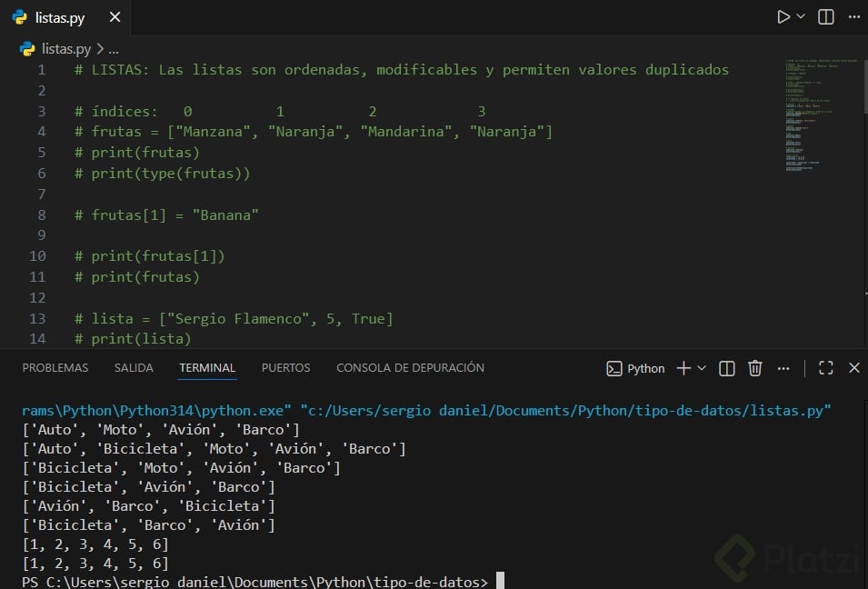
Task: Open the SALIDA output tab
Action: 134,368
